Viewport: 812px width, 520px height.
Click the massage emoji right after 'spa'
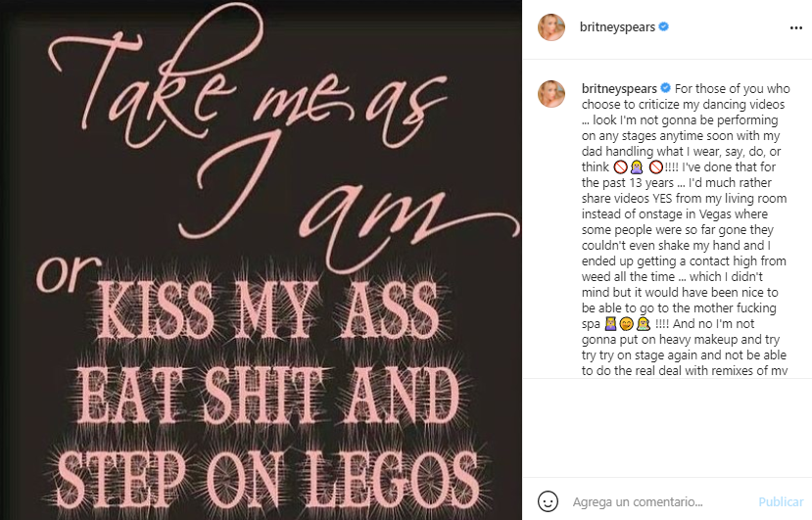point(609,323)
